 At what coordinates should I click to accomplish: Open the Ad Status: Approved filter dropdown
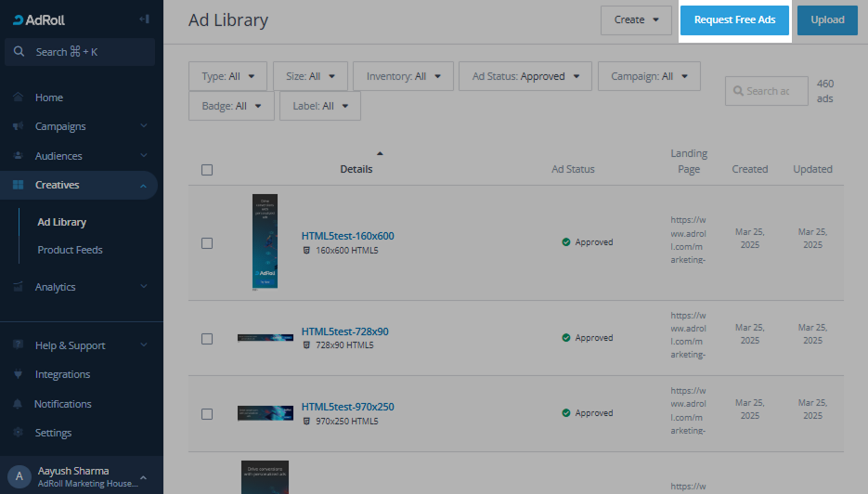pyautogui.click(x=525, y=76)
